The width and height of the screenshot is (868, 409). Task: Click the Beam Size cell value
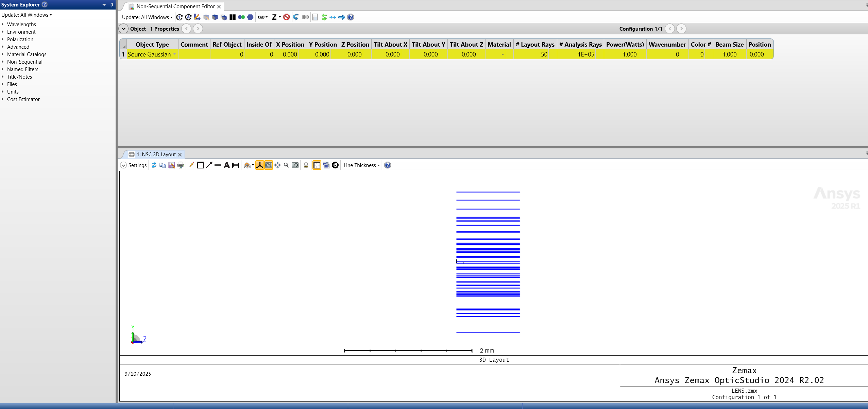coord(729,54)
